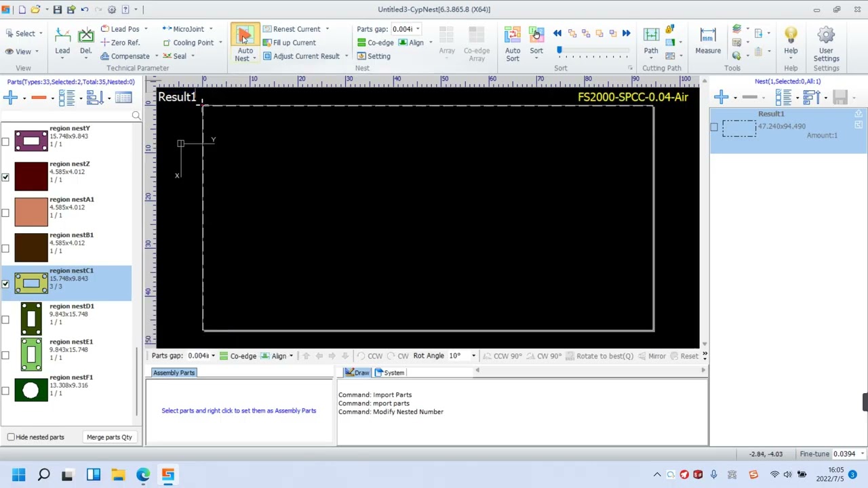Click taskbar Search icon
Screen dimensions: 868x488
(x=43, y=474)
